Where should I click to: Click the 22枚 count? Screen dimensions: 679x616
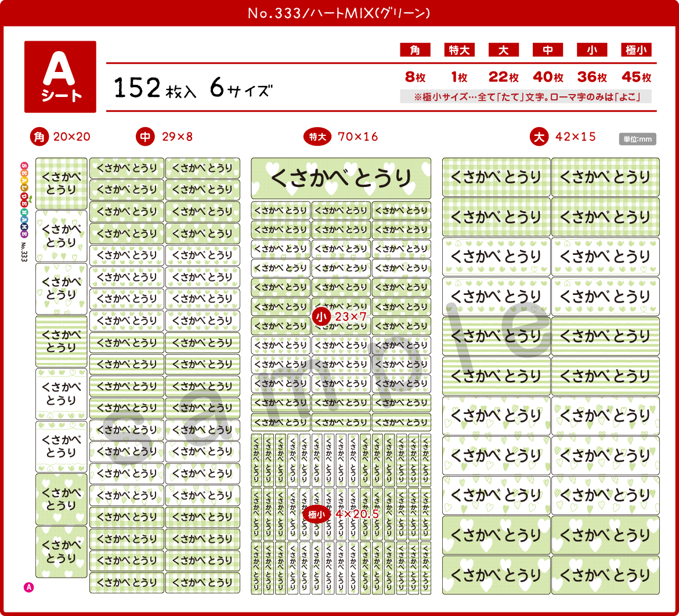503,77
